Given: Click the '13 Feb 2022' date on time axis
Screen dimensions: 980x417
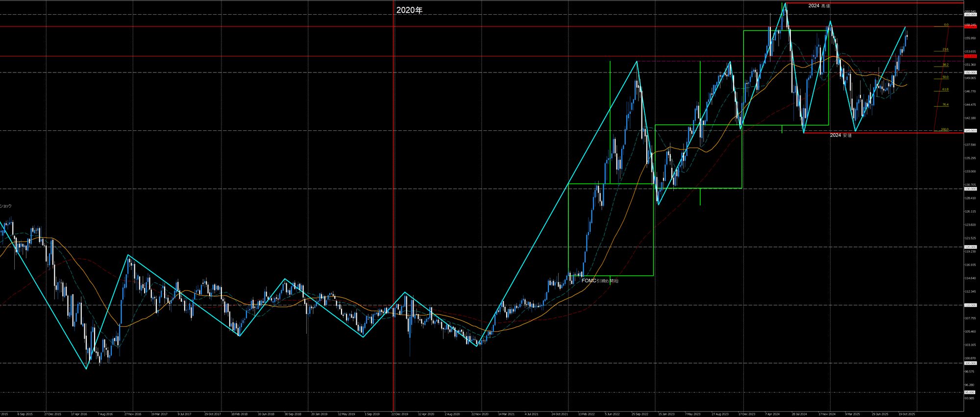Looking at the screenshot, I should [586, 414].
